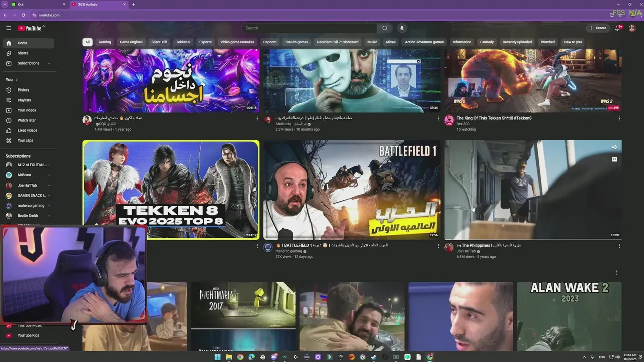Open YouTube Kids in sidebar
This screenshot has width=644, height=362.
(28, 335)
